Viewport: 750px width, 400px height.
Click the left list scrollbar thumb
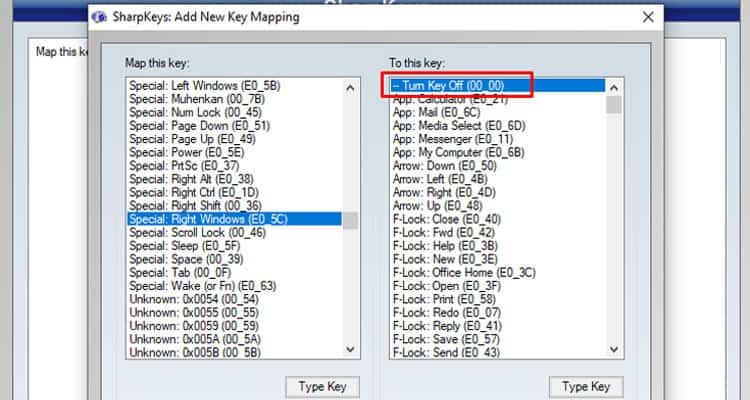point(350,221)
